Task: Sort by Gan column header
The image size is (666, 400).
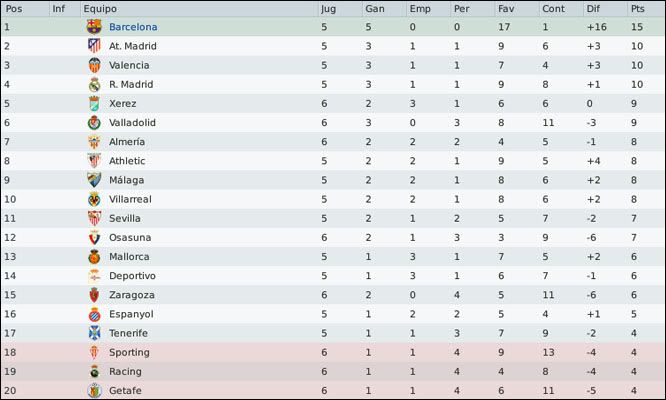Action: click(375, 8)
